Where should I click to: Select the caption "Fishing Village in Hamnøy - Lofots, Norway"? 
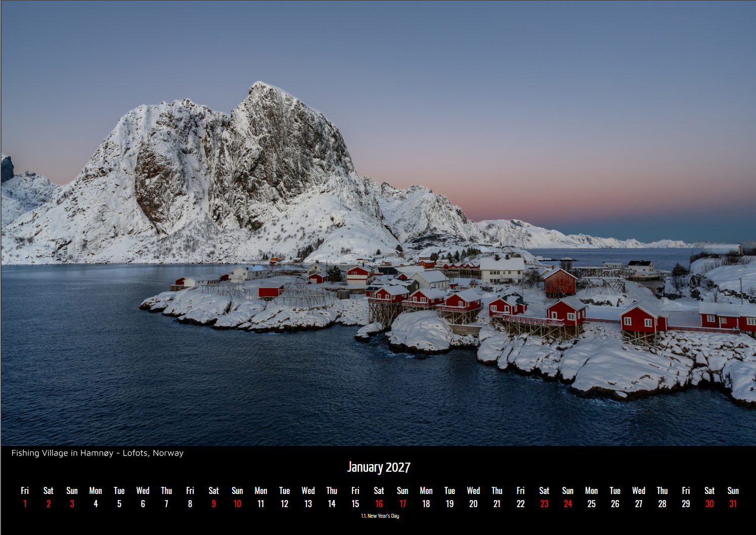click(x=98, y=453)
